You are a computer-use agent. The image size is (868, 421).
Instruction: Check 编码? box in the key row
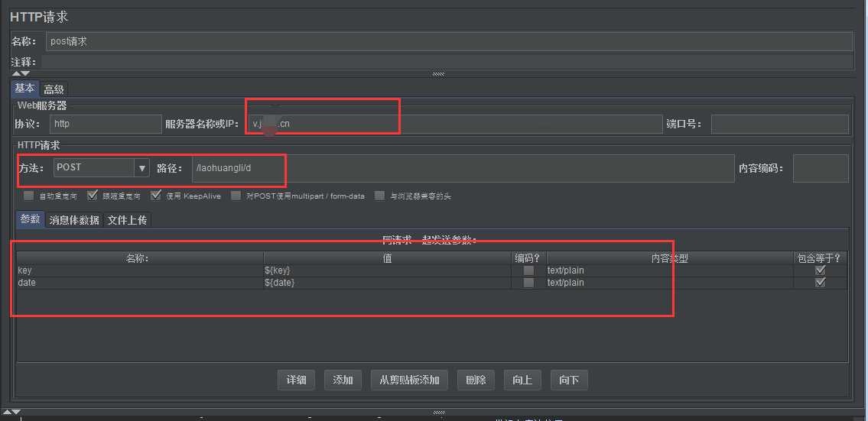coord(529,270)
